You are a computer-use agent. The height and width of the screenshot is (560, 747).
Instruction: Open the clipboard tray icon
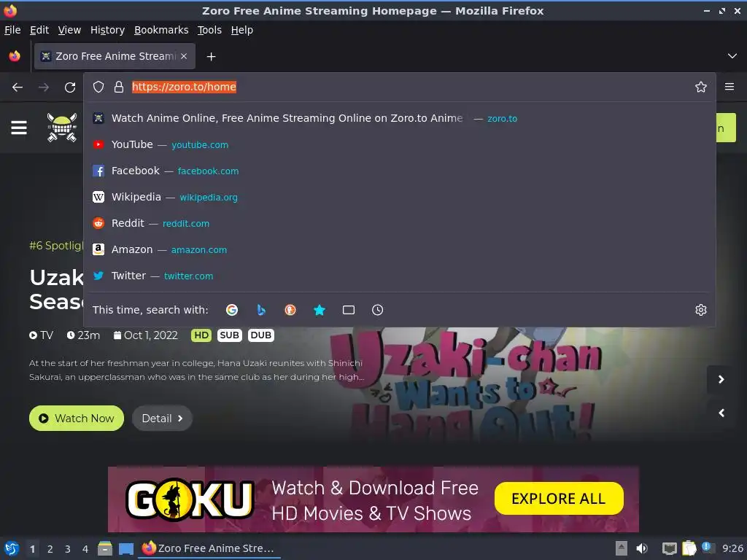click(x=689, y=548)
